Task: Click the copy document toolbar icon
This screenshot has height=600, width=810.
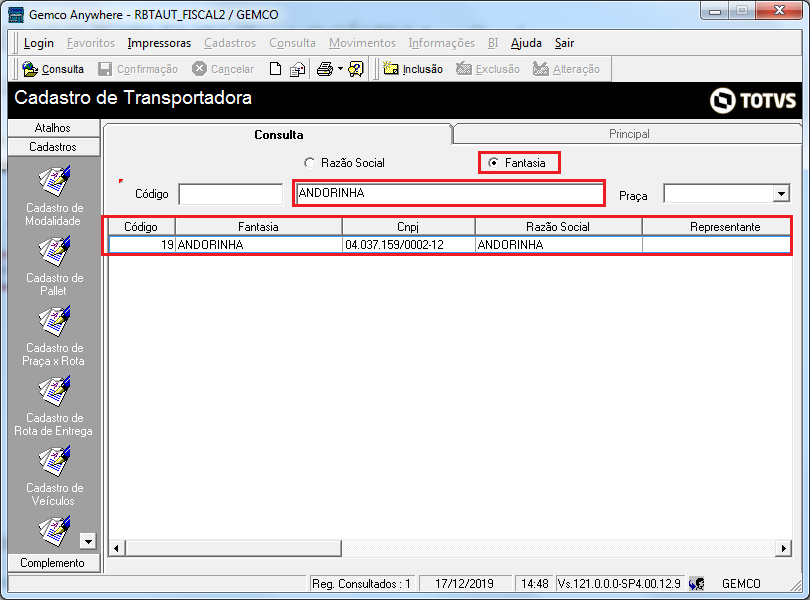Action: pos(298,69)
